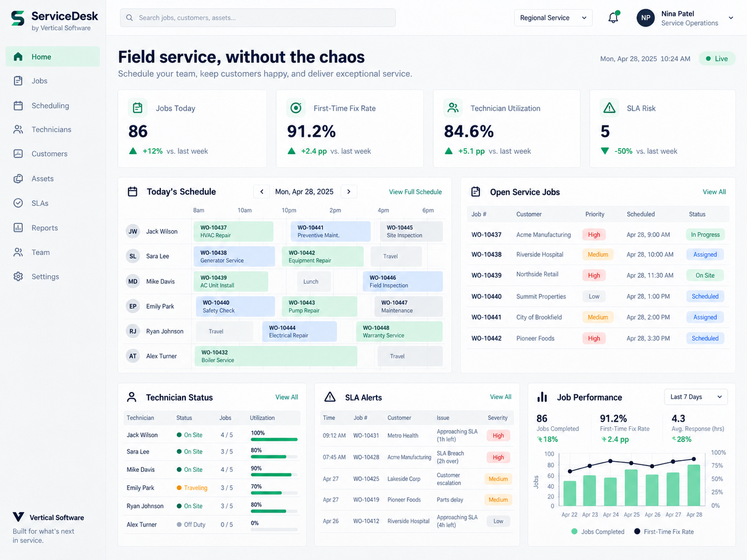Click the ServiceDesk logo icon
Image resolution: width=747 pixels, height=560 pixels.
coord(18,19)
